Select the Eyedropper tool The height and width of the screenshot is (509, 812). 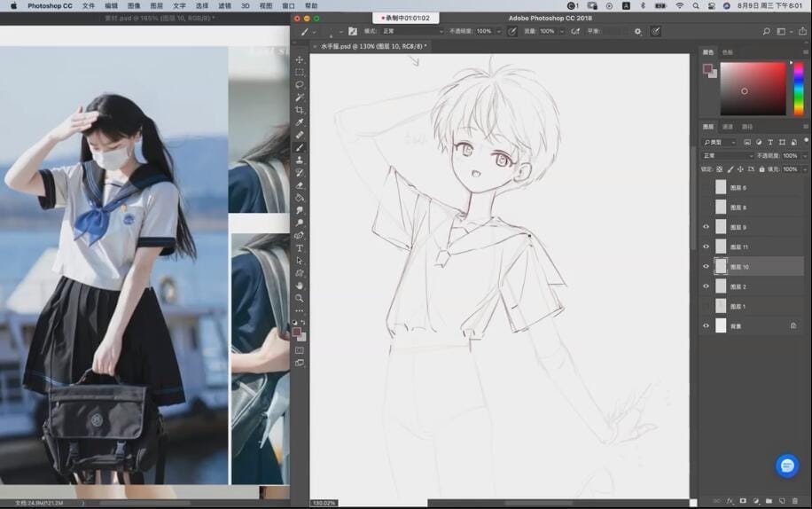(x=300, y=122)
